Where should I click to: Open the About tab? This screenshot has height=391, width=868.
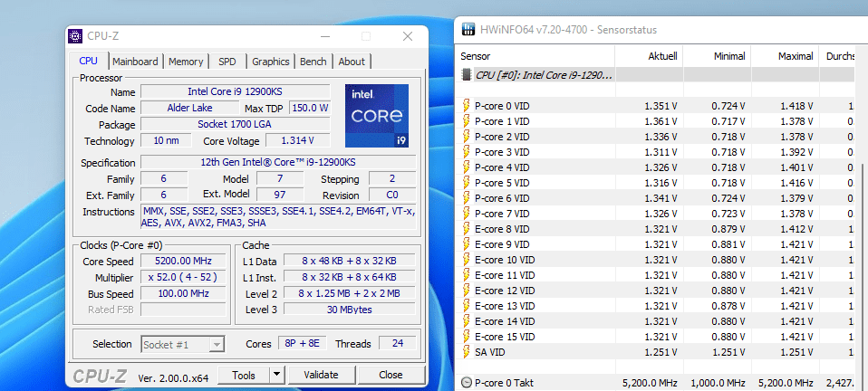(x=352, y=62)
